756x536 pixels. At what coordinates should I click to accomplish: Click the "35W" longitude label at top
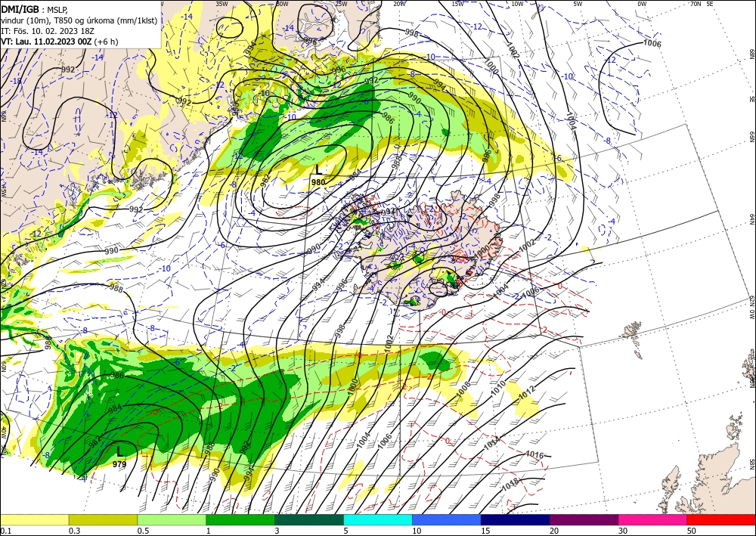tap(222, 4)
